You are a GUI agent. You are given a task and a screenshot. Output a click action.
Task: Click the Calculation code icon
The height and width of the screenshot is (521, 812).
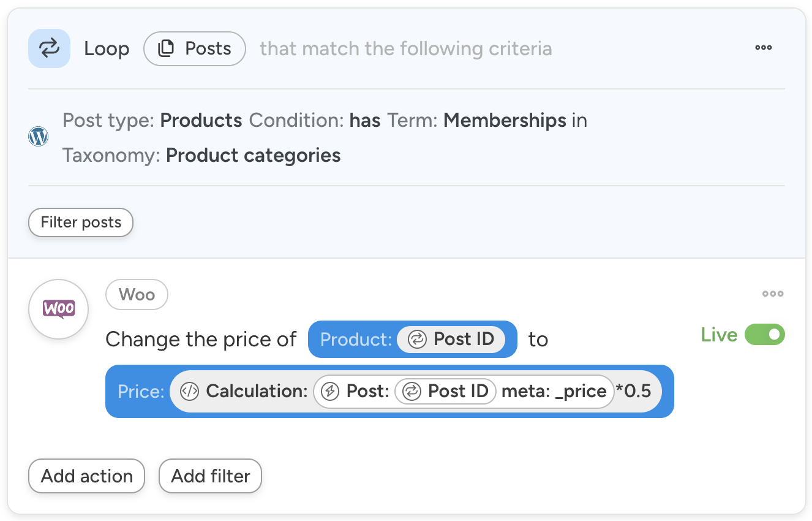point(190,391)
